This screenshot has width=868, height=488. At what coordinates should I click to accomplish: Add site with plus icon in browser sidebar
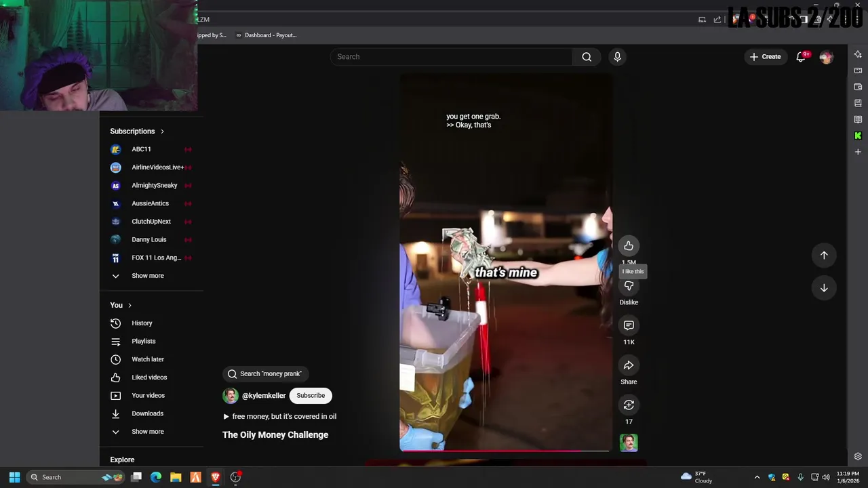(858, 152)
